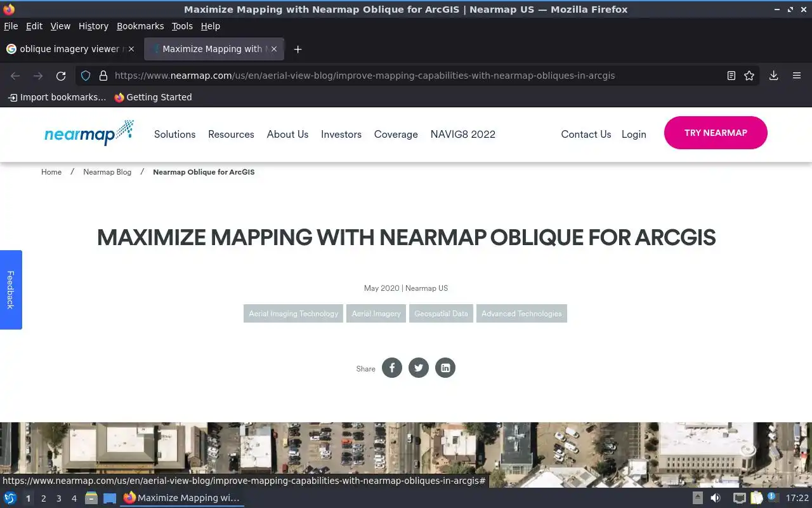Screen dimensions: 812x508
Task: Open the clipboard manager tray icon
Action: [x=756, y=498]
